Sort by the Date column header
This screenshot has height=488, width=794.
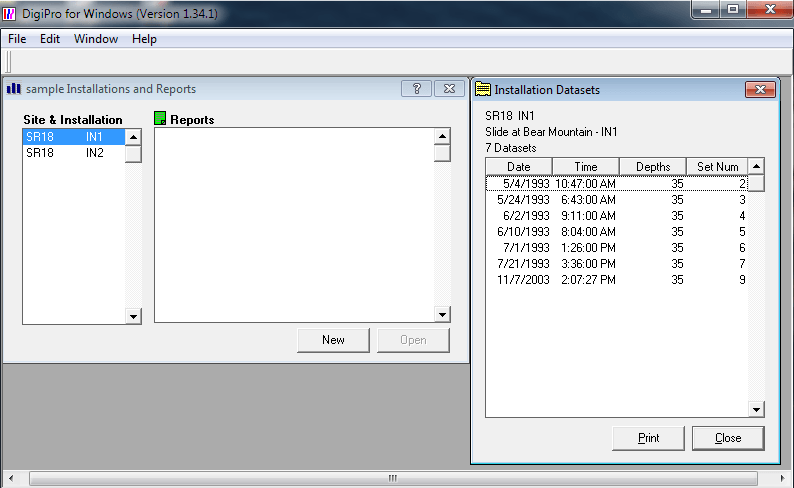click(519, 167)
